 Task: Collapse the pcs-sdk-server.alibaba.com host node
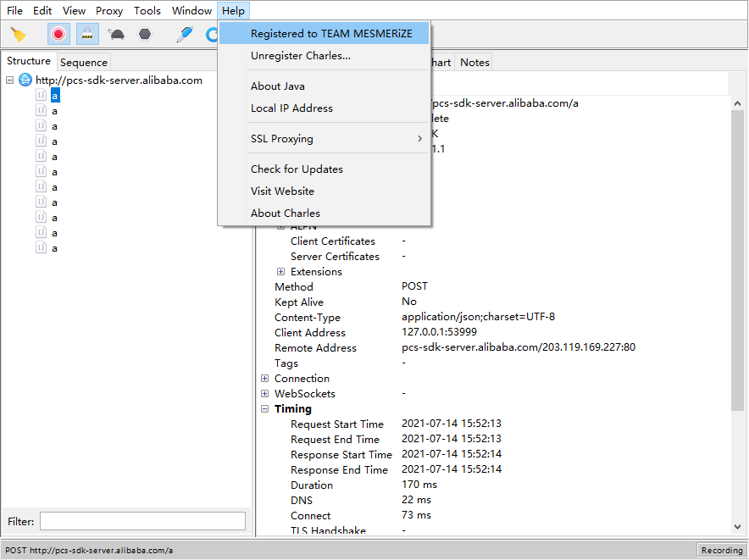tap(9, 80)
